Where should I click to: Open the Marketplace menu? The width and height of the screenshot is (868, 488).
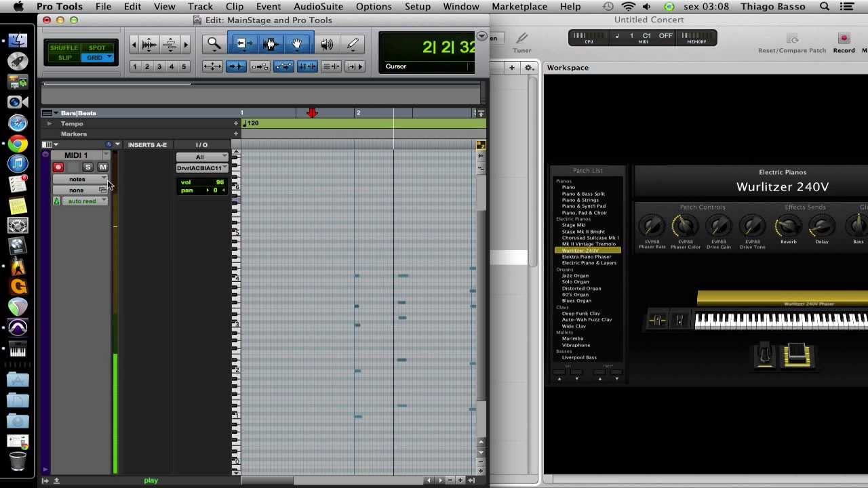(519, 7)
